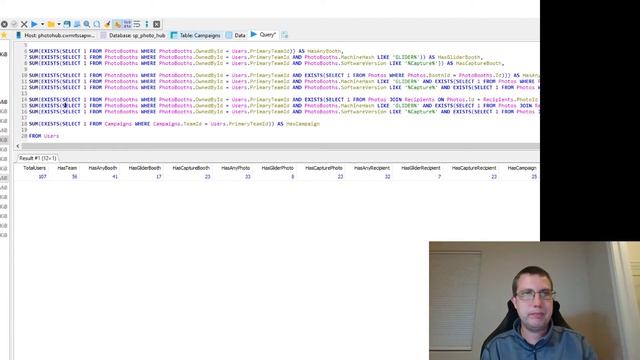Click the boxed X icon ending the toolbar
This screenshot has height=360, width=640.
(x=157, y=24)
